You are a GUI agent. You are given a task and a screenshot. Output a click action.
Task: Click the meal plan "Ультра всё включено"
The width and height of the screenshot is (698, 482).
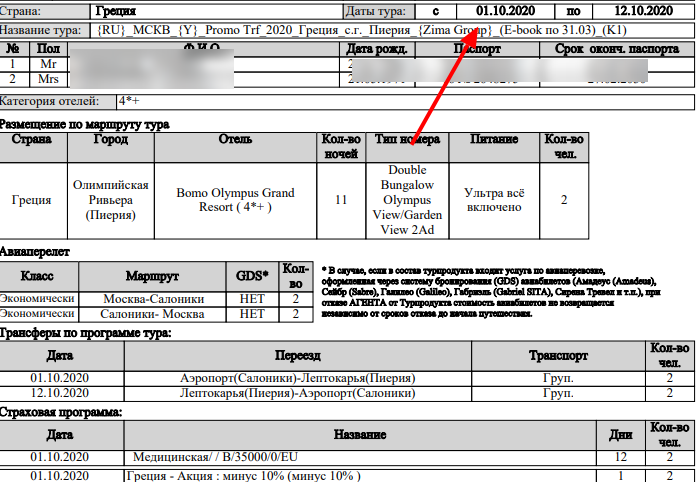[x=494, y=200]
